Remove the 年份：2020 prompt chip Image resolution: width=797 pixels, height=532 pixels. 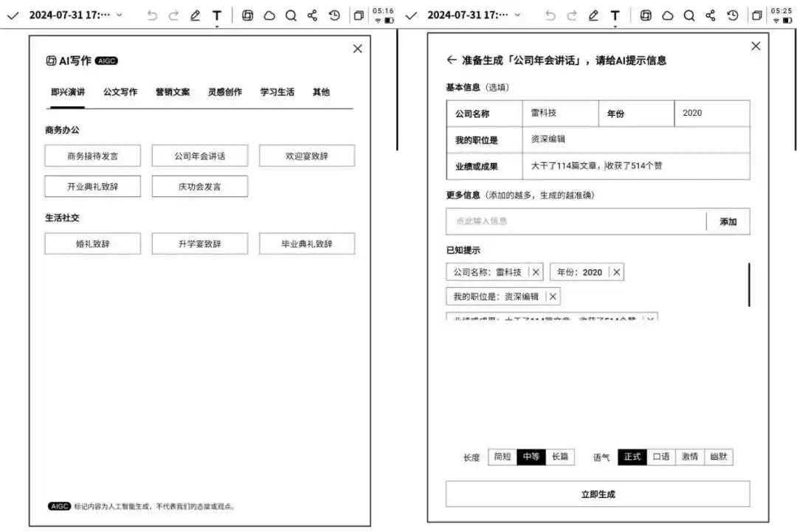tap(617, 272)
